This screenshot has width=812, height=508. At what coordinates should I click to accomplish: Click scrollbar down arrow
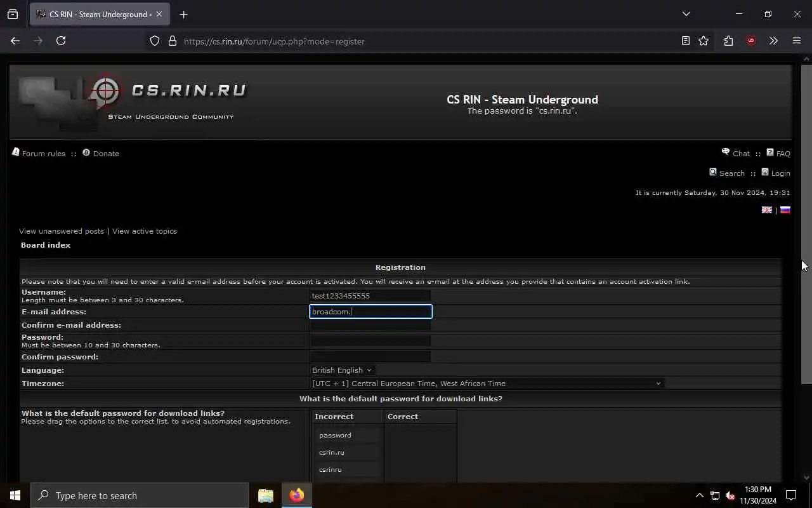806,478
